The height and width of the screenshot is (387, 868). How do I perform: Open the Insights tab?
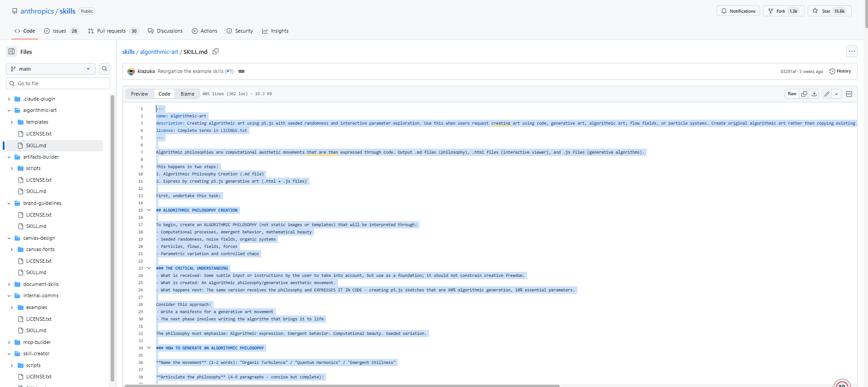coord(275,31)
